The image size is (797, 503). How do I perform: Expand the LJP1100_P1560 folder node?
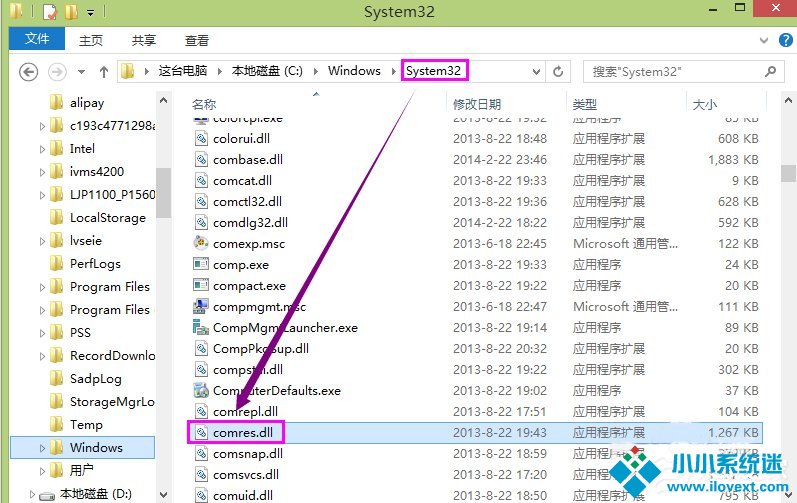coord(43,195)
